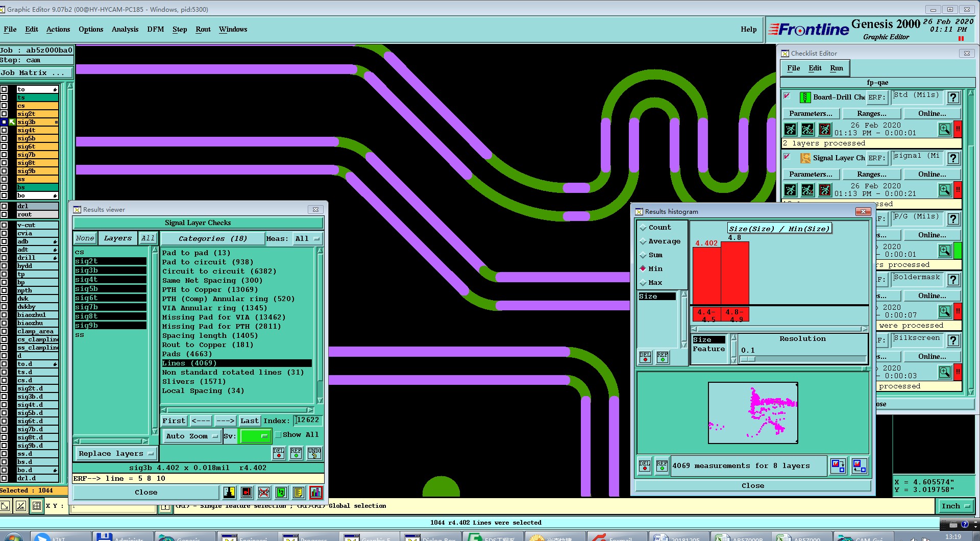The image size is (980, 541).
Task: Click the board thumbnail preview in Results histogram
Action: (x=753, y=412)
